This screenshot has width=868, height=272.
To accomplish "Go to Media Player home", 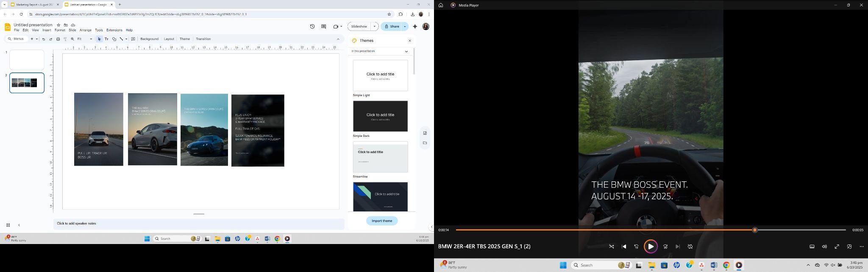I will coord(441,5).
